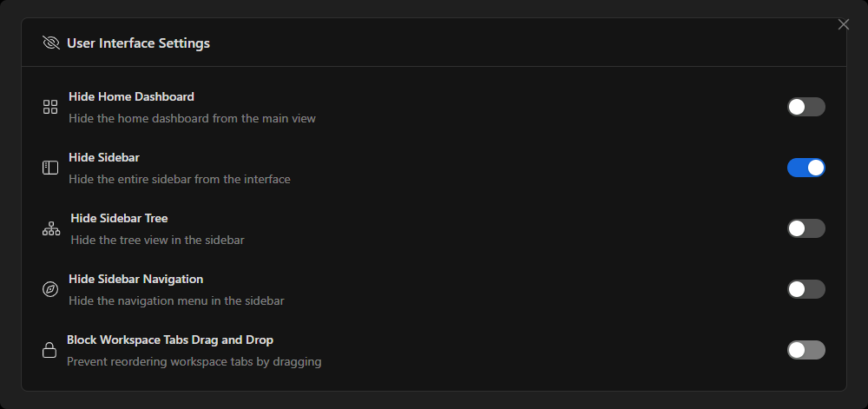The image size is (868, 409).
Task: Click the 'Hide Sidebar Navigation' label
Action: pos(135,279)
